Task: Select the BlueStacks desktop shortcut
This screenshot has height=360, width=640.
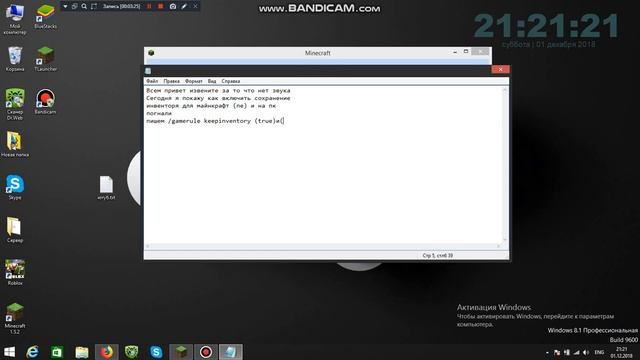Action: [x=45, y=16]
